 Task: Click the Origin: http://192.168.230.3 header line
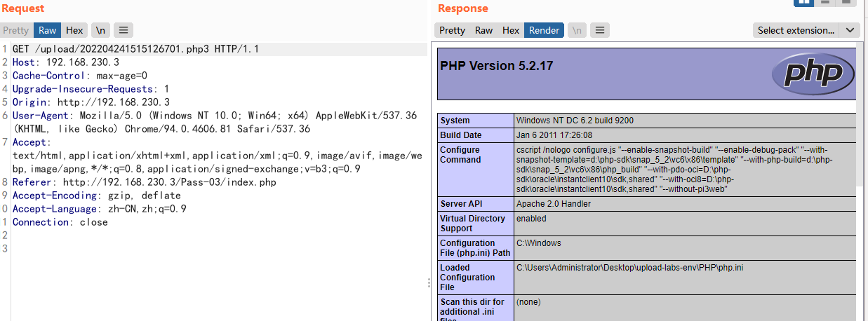[91, 102]
